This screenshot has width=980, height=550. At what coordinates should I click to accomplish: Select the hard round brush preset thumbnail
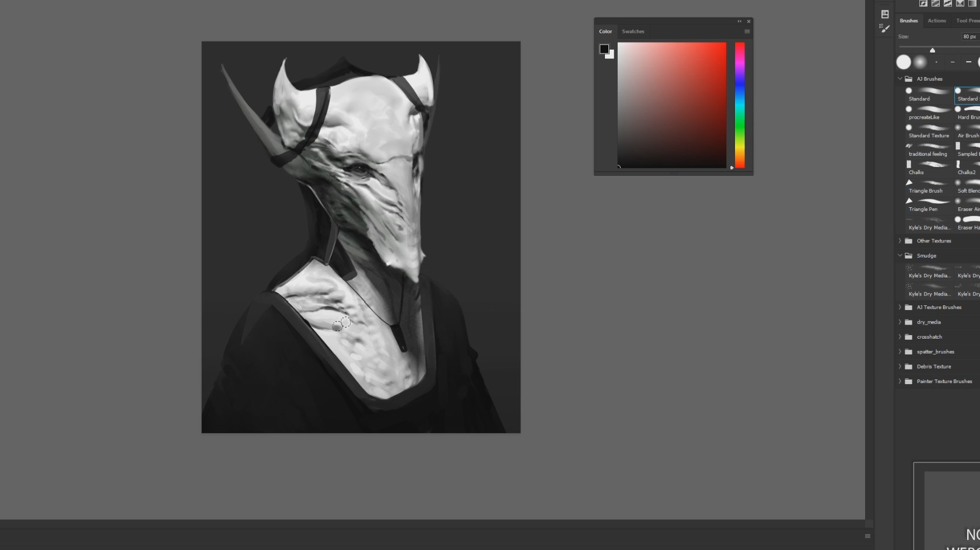[x=904, y=62]
